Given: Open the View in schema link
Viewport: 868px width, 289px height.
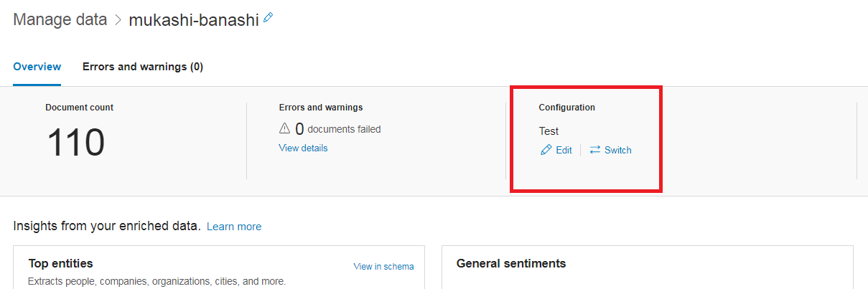Looking at the screenshot, I should click(x=383, y=266).
